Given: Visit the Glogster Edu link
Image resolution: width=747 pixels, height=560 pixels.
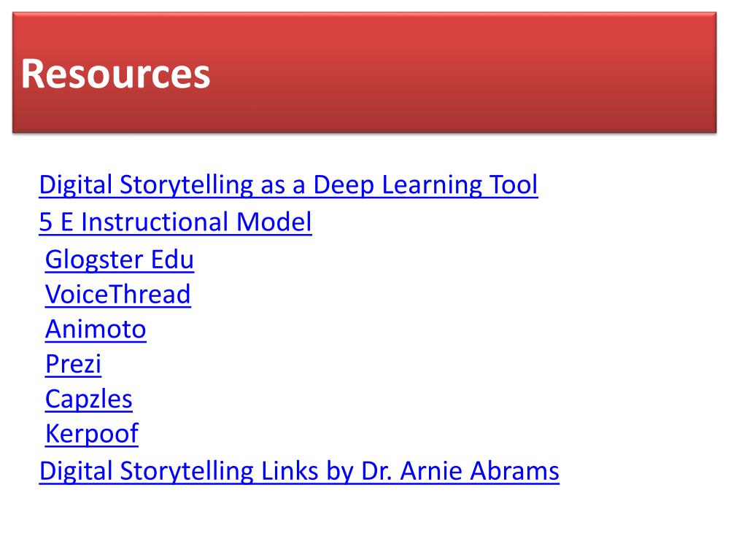Looking at the screenshot, I should coord(120,260).
